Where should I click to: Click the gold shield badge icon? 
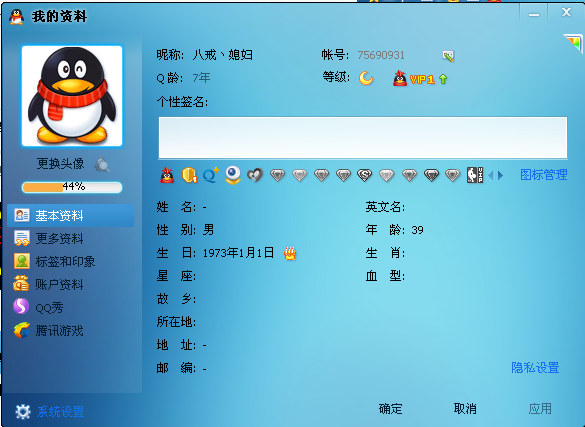tap(189, 175)
